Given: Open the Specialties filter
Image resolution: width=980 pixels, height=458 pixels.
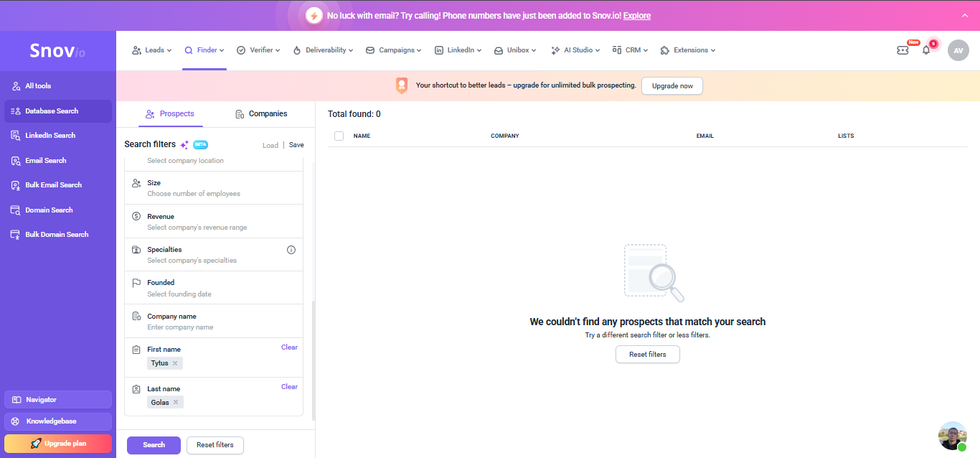Looking at the screenshot, I should [214, 255].
